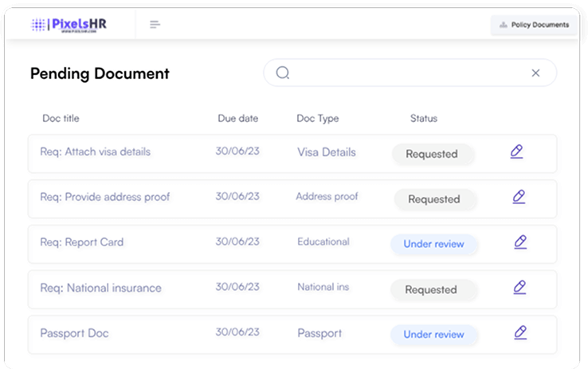Edit the Attach visa details request
This screenshot has width=588, height=369.
[x=516, y=151]
